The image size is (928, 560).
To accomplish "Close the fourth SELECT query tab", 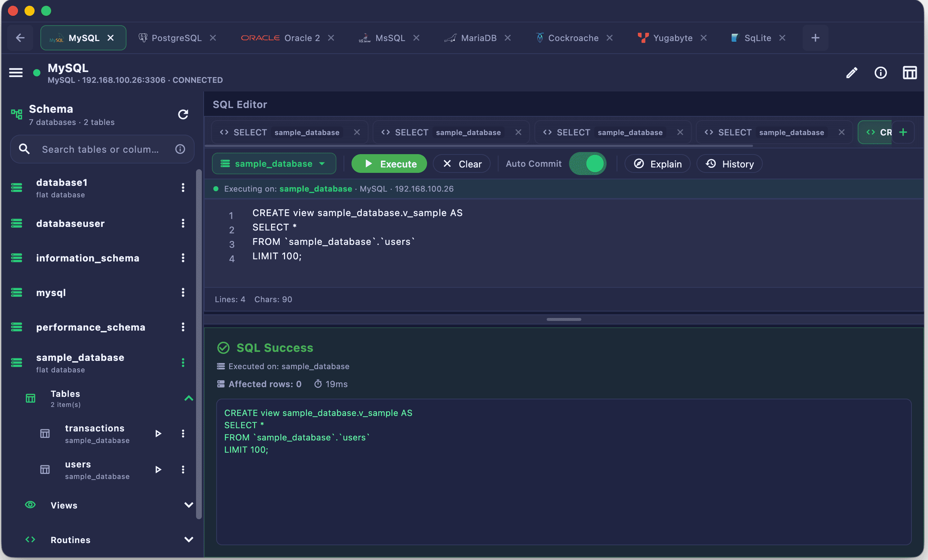I will [842, 132].
